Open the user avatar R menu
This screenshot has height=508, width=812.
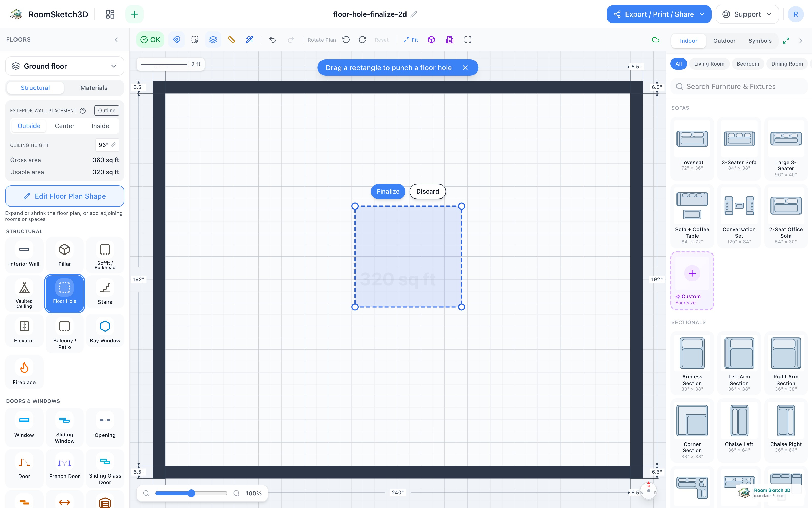point(795,14)
